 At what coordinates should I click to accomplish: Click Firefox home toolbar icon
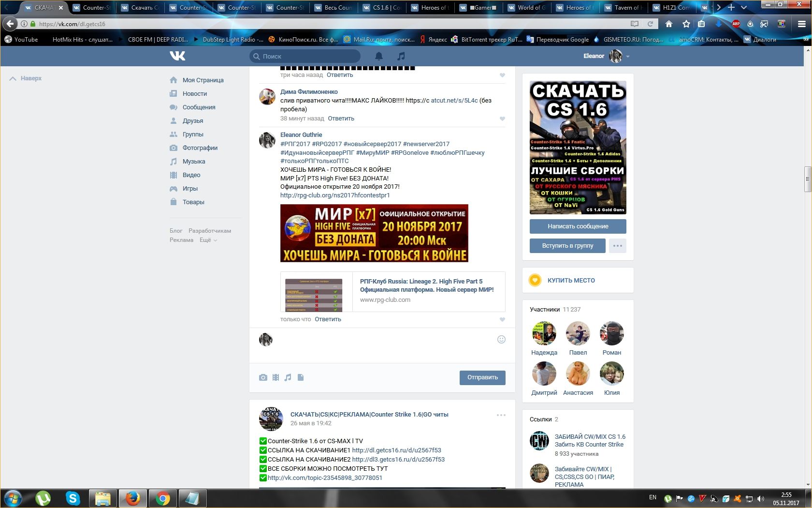point(669,24)
